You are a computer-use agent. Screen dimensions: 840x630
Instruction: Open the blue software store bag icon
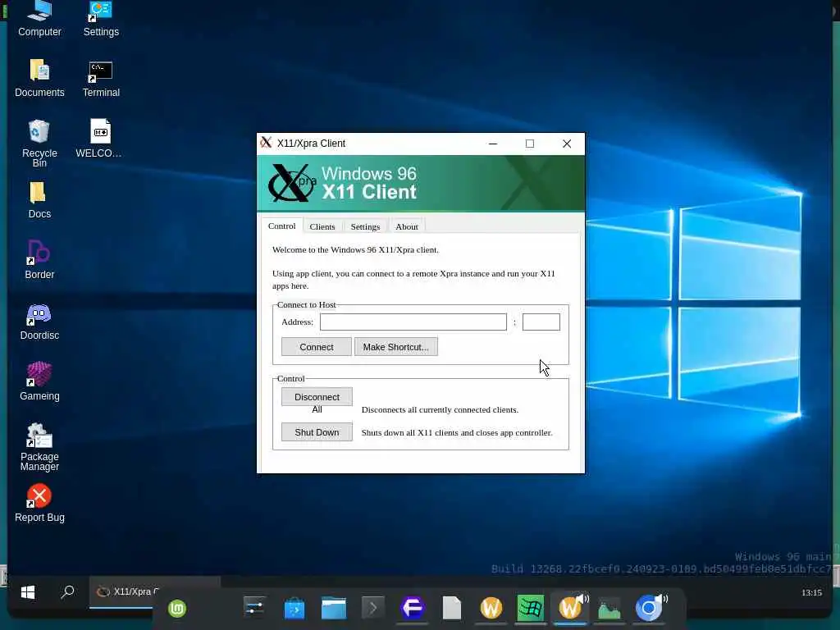pos(294,609)
